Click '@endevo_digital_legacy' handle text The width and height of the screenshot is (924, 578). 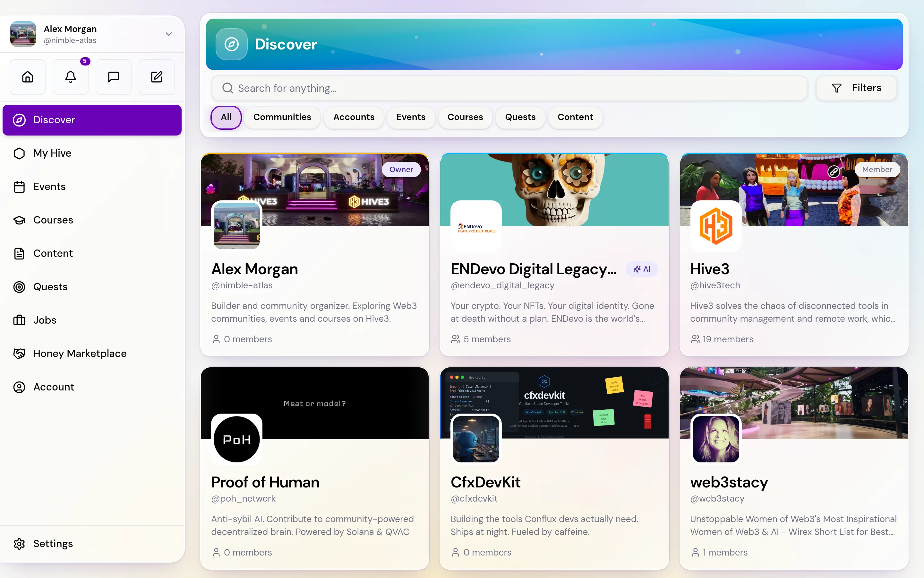tap(502, 285)
